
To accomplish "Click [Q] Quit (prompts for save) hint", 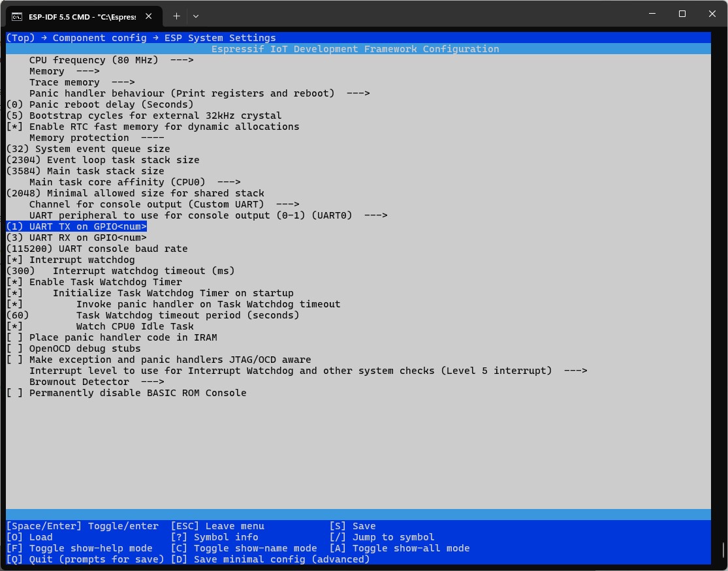I will point(85,559).
